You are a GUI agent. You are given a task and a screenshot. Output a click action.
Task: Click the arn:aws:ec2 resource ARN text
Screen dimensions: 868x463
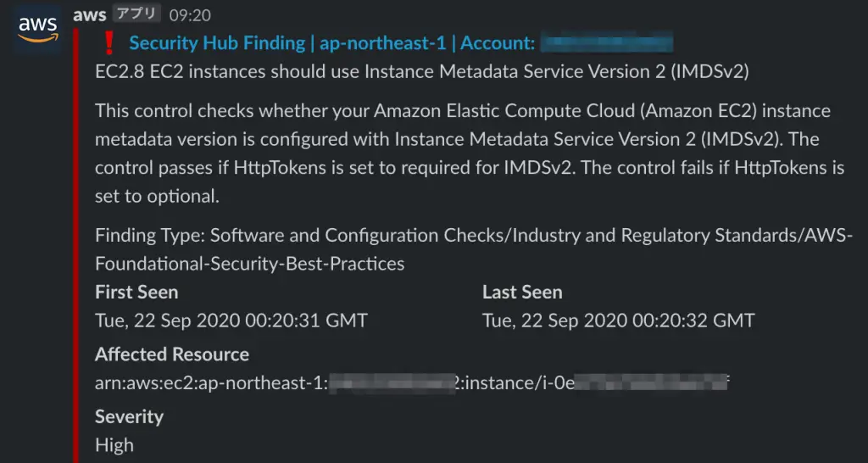tap(413, 382)
